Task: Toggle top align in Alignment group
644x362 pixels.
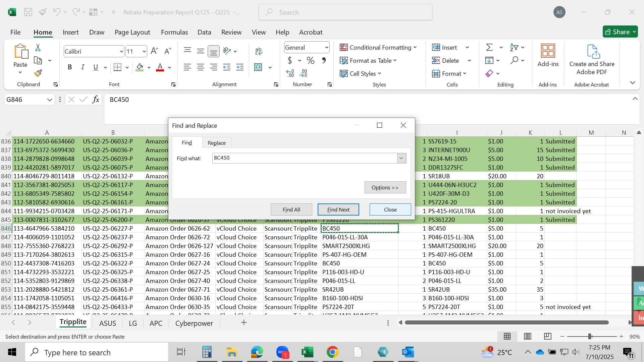Action: [187, 51]
